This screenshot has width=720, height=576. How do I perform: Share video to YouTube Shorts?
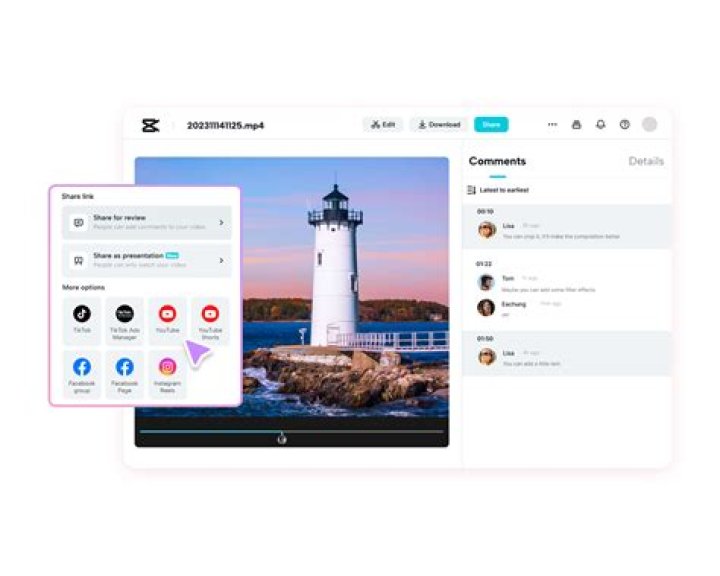[210, 321]
